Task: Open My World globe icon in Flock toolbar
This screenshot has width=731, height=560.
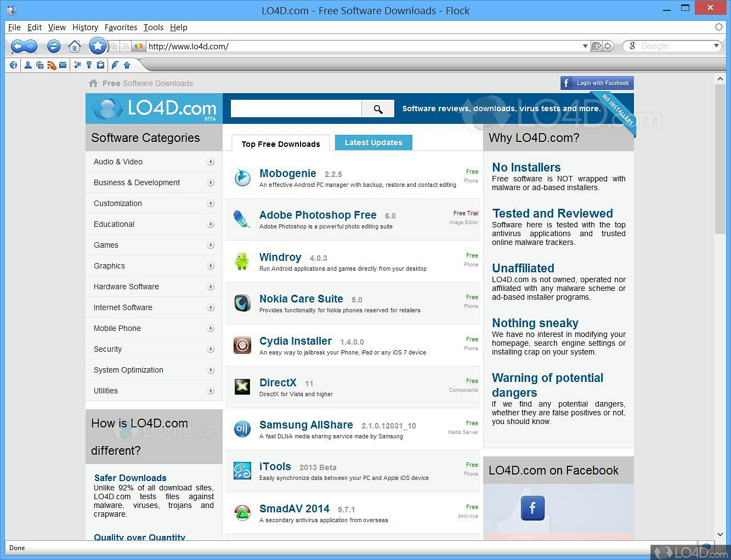Action: [13, 65]
